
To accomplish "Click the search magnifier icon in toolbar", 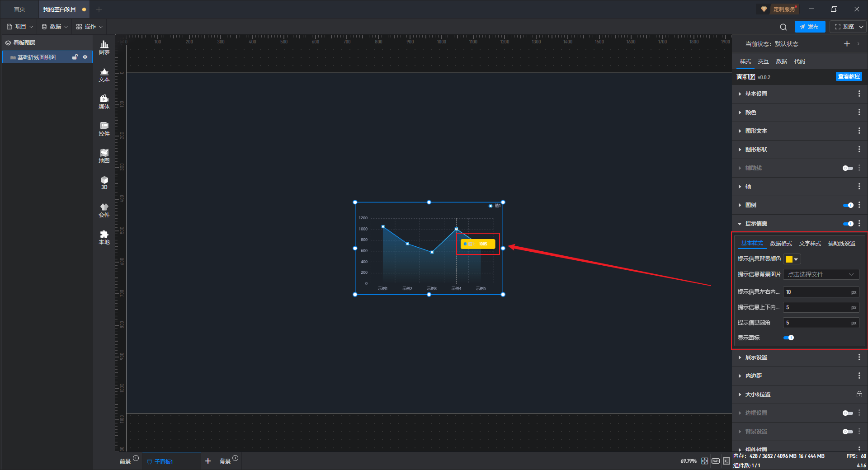I will coord(783,27).
